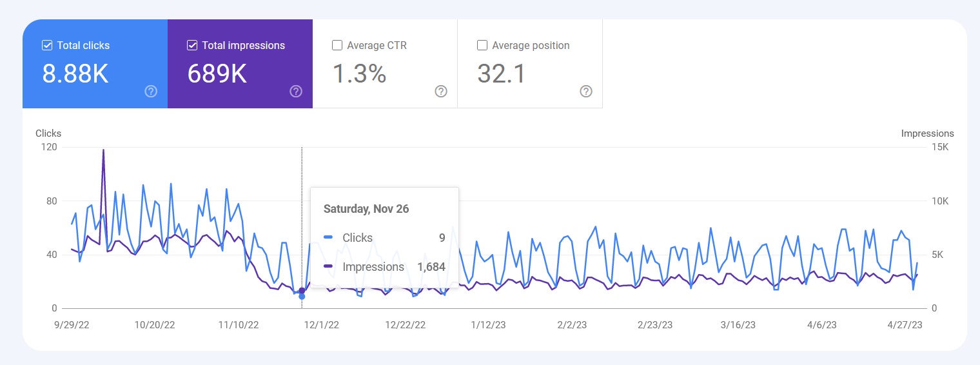Open the Total impressions help icon
Viewport: 980px width, 365px height.
[x=296, y=92]
